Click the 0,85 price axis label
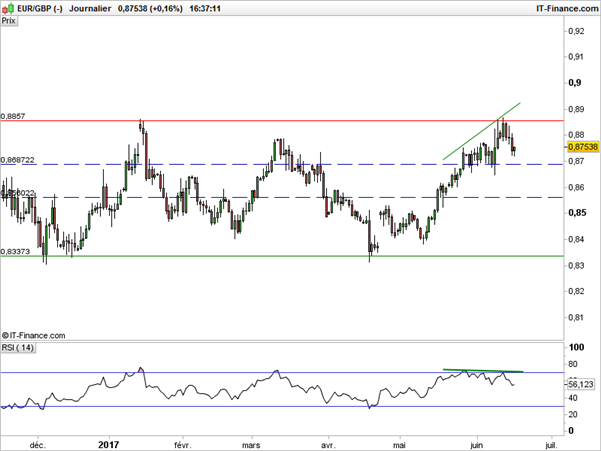The height and width of the screenshot is (451, 601). pos(577,213)
